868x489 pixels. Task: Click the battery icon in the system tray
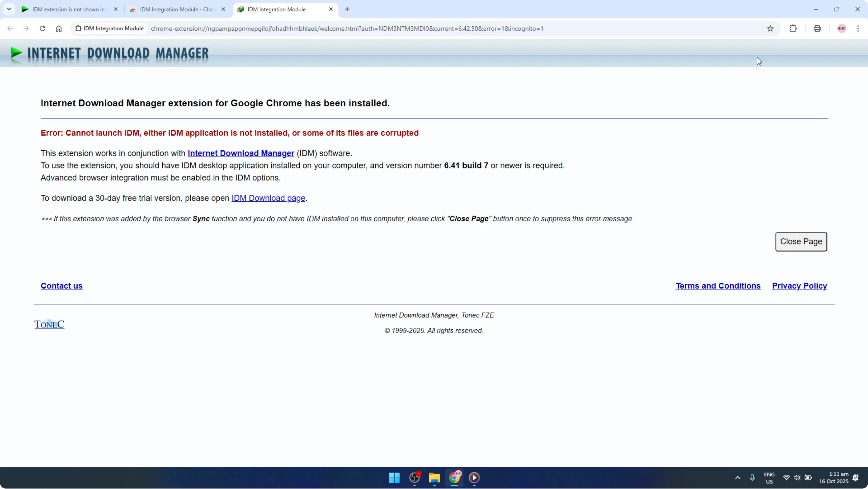pyautogui.click(x=808, y=478)
